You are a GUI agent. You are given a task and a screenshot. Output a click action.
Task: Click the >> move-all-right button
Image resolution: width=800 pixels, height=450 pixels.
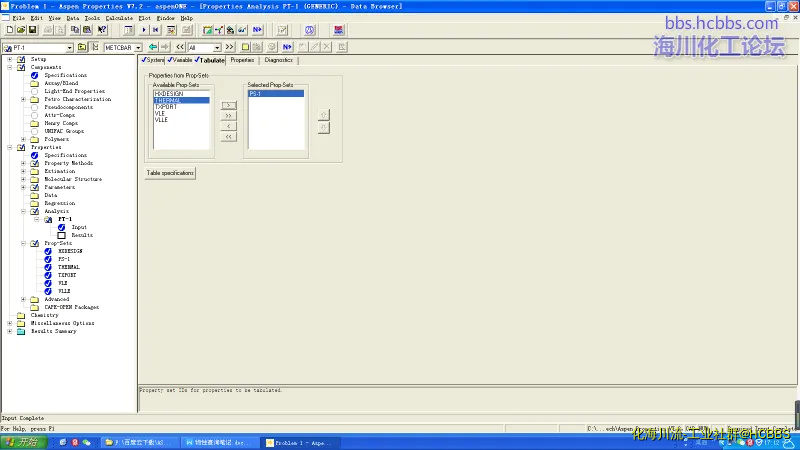(229, 116)
